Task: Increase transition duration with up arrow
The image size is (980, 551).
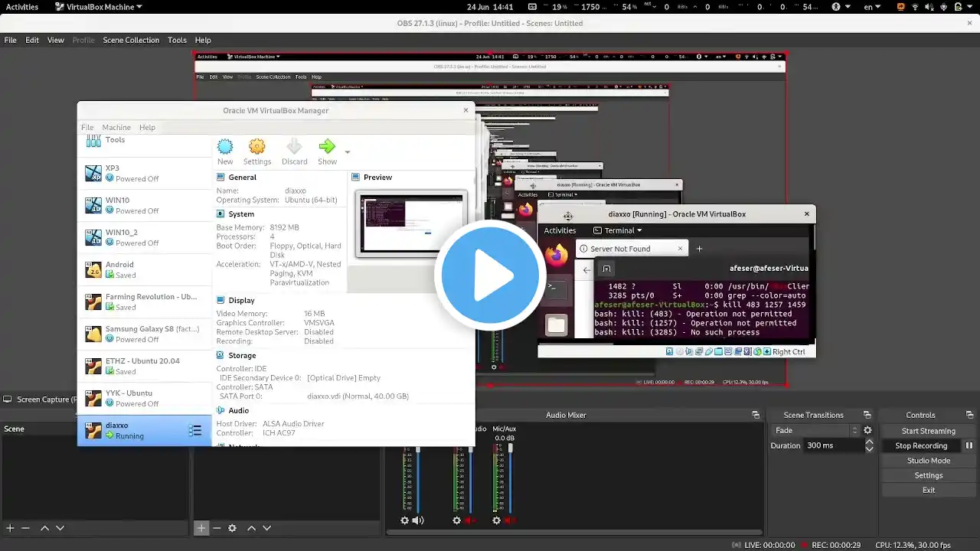Action: 869,442
